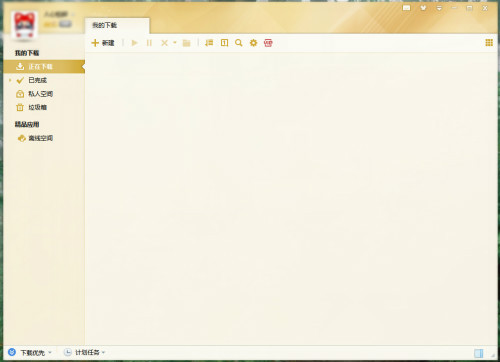500x362 pixels.
Task: Open settings with the gear icon
Action: pos(253,43)
